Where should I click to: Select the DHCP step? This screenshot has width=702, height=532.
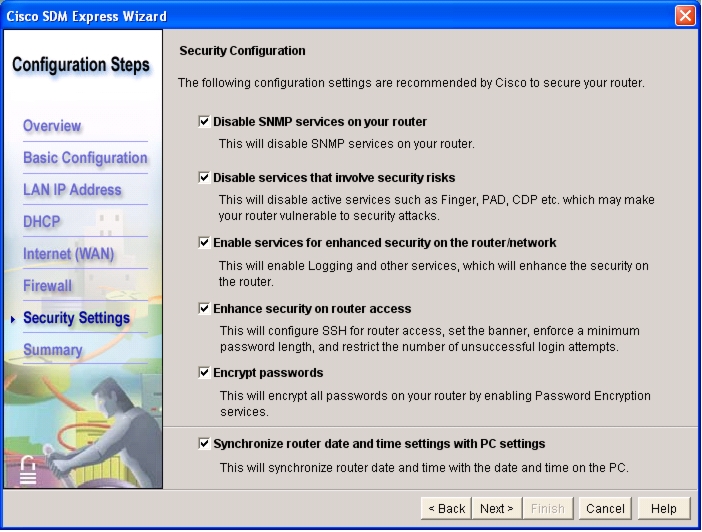[42, 222]
